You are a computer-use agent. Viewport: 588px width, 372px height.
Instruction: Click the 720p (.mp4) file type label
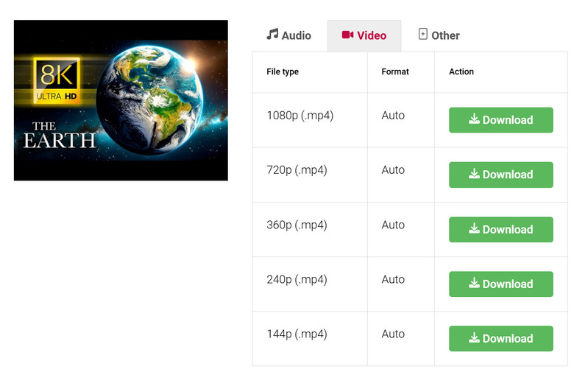pos(297,170)
